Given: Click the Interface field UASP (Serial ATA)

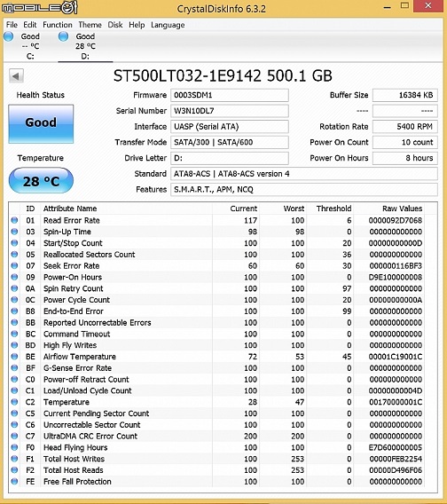Looking at the screenshot, I should tap(230, 127).
